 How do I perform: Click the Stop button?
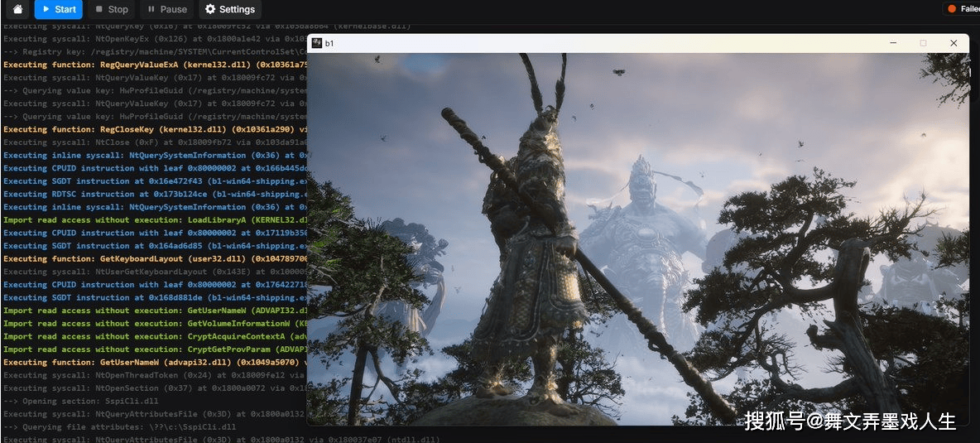coord(110,9)
